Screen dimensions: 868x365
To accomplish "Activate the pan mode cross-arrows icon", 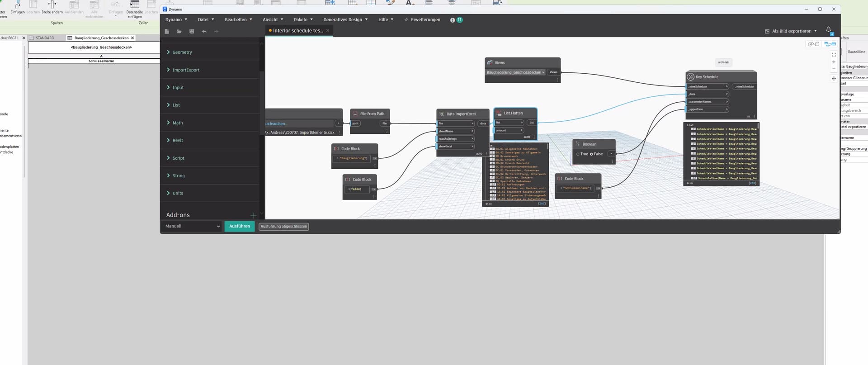I will tap(834, 78).
